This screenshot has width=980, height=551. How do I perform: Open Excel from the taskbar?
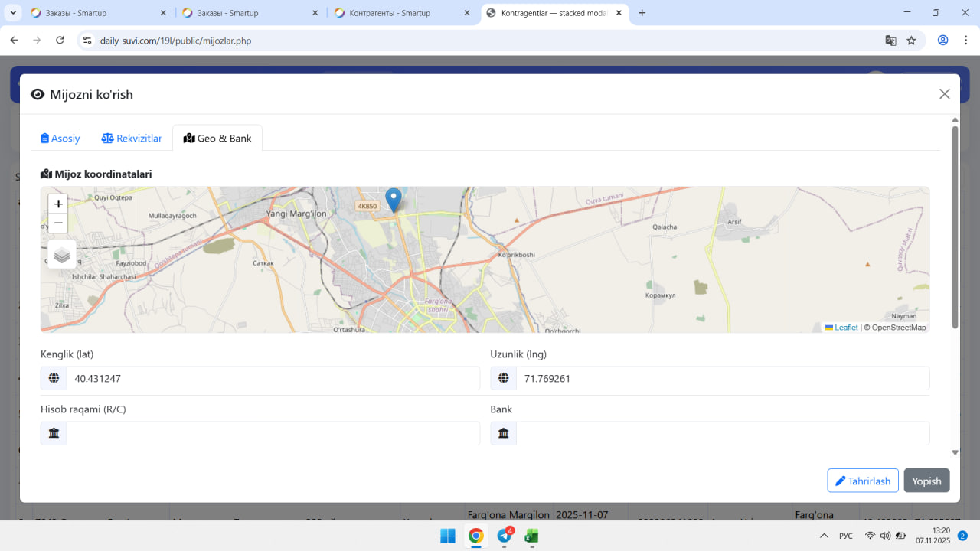531,536
